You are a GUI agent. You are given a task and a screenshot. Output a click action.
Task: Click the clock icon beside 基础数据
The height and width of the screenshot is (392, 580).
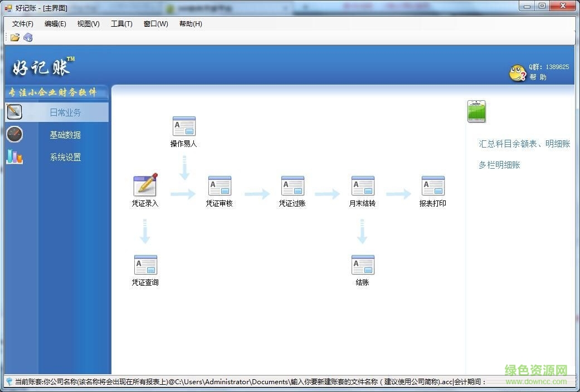coord(14,134)
